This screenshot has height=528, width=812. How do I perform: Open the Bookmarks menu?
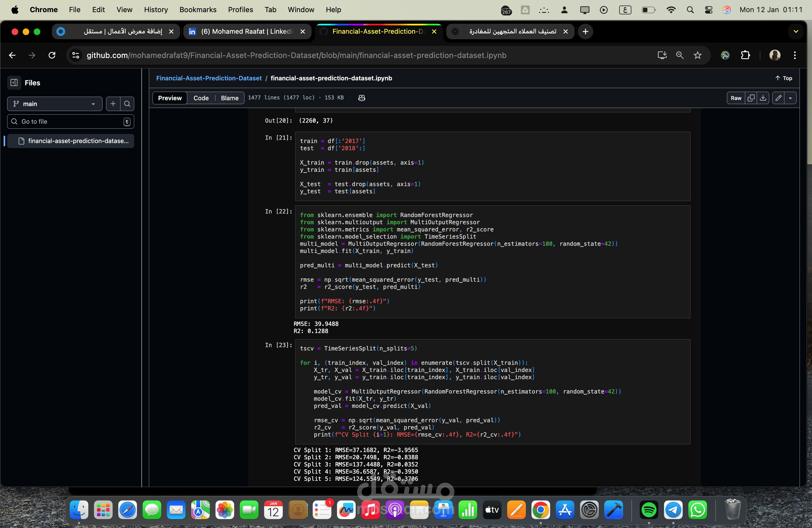(198, 10)
